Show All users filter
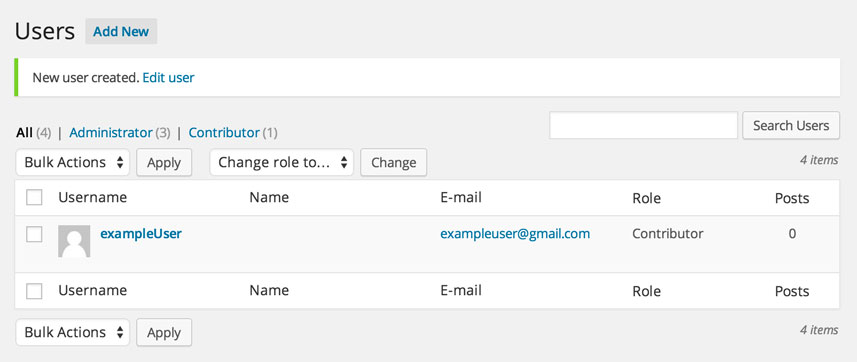 coord(25,133)
